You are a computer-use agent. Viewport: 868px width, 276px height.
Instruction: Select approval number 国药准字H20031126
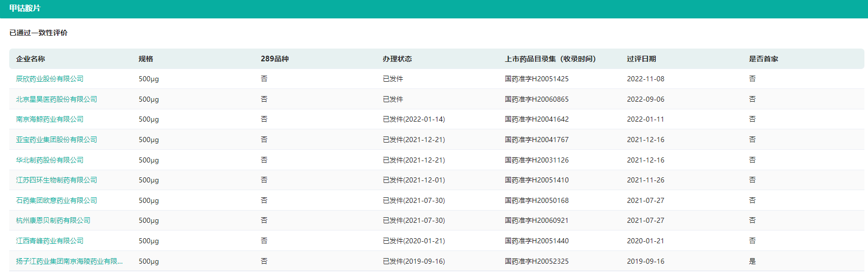[537, 160]
